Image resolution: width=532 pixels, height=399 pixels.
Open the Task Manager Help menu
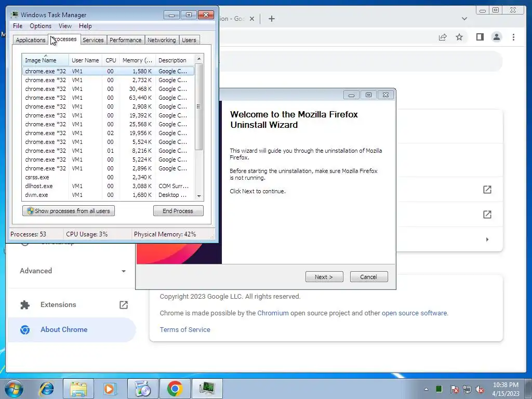[x=85, y=26]
